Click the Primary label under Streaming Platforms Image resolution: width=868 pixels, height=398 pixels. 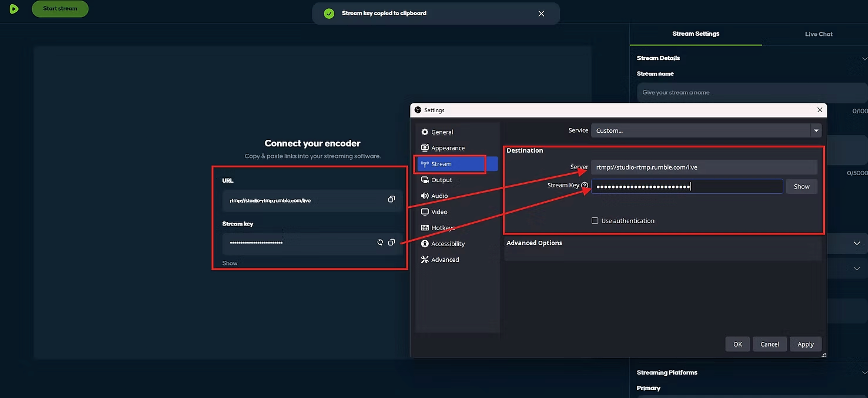(x=648, y=388)
